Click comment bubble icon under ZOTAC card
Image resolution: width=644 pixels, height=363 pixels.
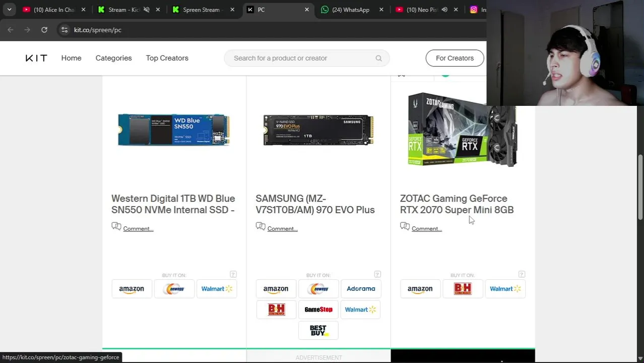pos(405,227)
